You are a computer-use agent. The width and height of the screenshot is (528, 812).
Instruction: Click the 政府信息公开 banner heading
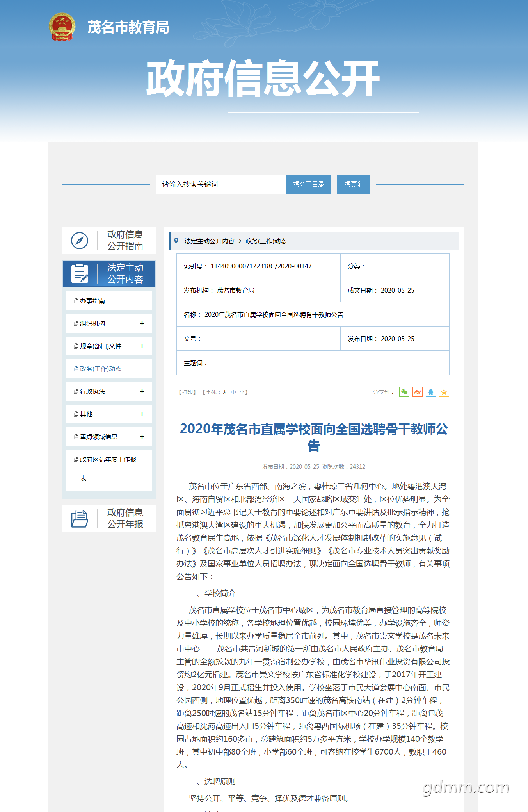click(263, 79)
